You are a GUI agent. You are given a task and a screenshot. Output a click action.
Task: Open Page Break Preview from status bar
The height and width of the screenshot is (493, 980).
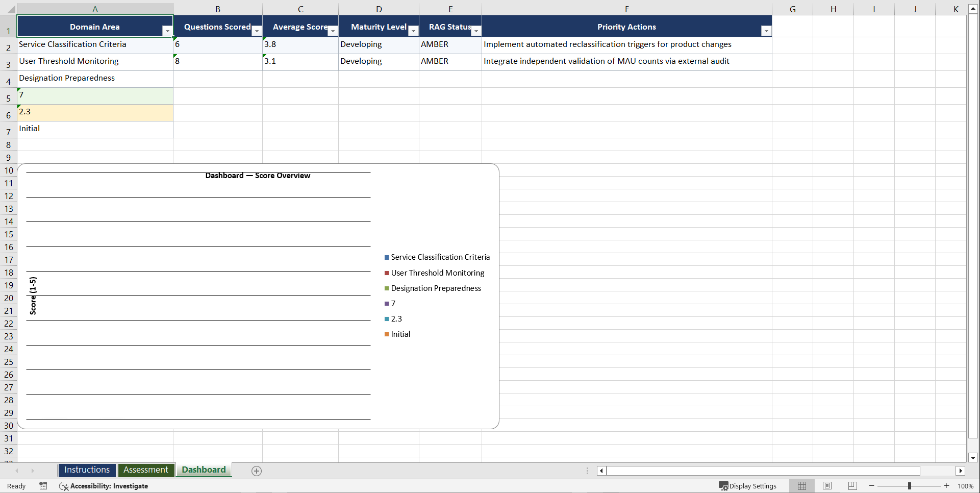click(852, 486)
